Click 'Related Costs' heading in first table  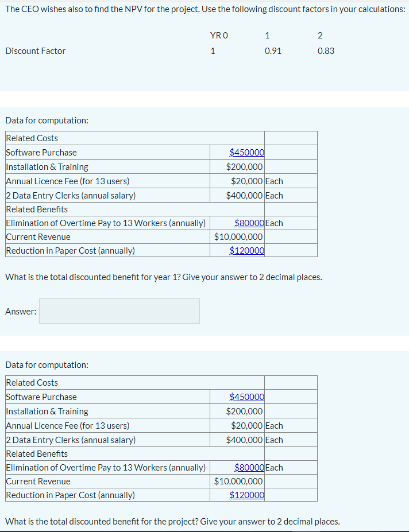pyautogui.click(x=32, y=138)
